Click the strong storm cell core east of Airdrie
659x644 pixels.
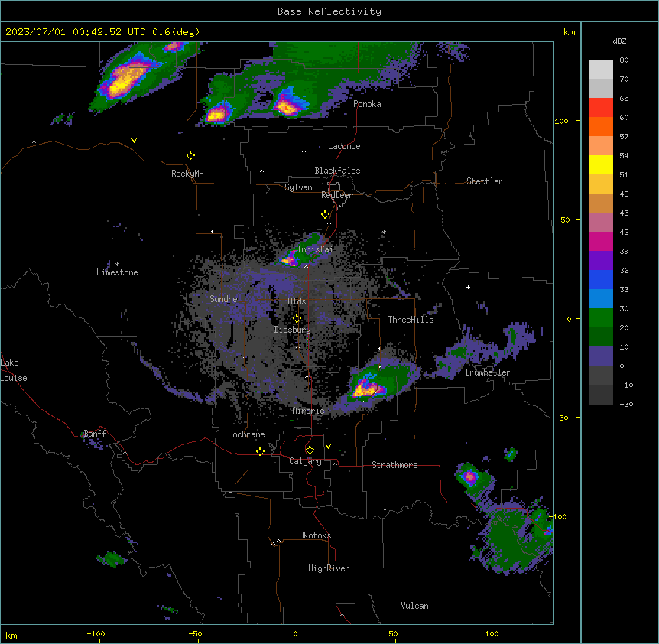(366, 389)
